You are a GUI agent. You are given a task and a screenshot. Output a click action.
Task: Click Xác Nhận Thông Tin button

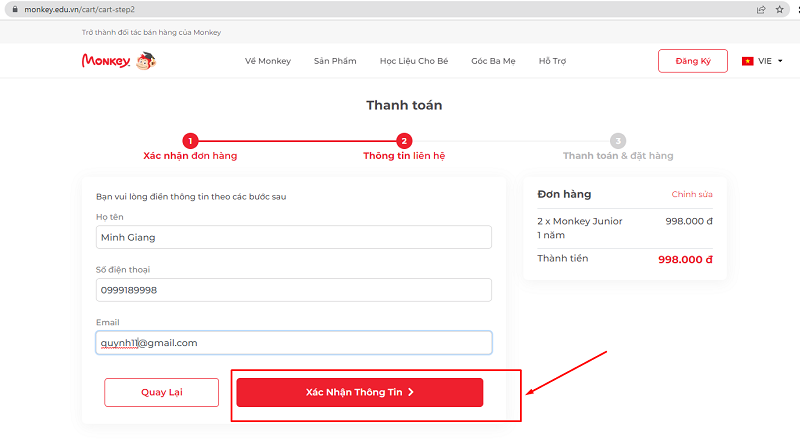(360, 392)
